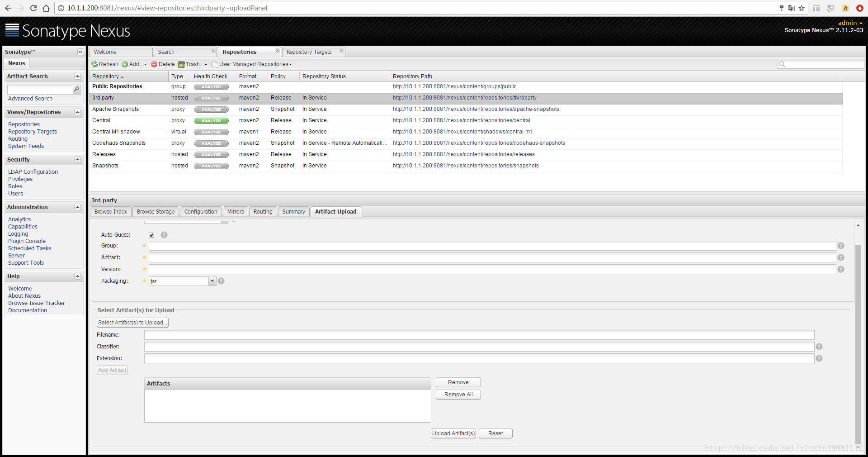Click help icon beside Classifier field
The width and height of the screenshot is (868, 457).
(819, 347)
